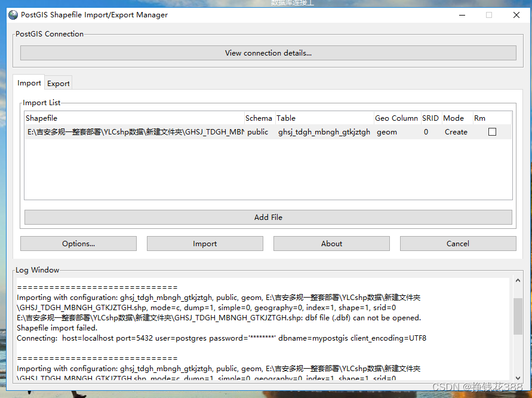The width and height of the screenshot is (532, 398).
Task: Switch to the Export tab
Action: tap(59, 83)
